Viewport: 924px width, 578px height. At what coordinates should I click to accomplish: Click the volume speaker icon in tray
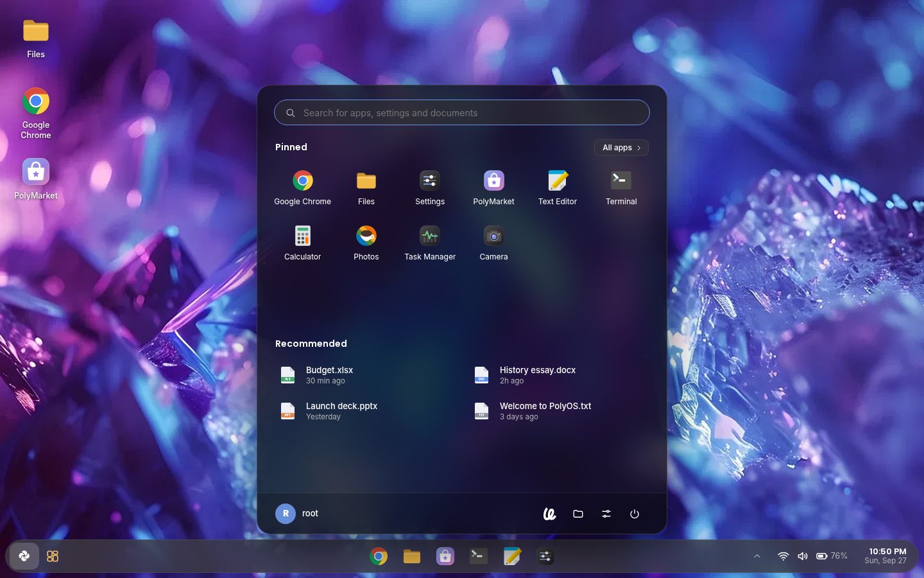pos(803,556)
